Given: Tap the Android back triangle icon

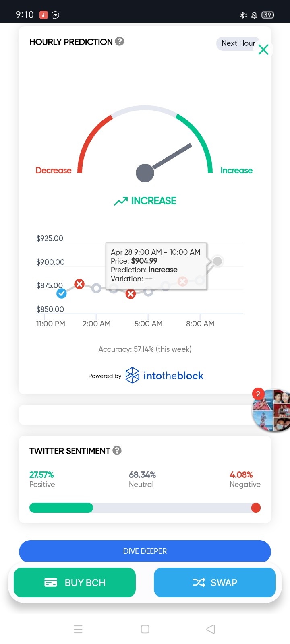Looking at the screenshot, I should [x=211, y=629].
